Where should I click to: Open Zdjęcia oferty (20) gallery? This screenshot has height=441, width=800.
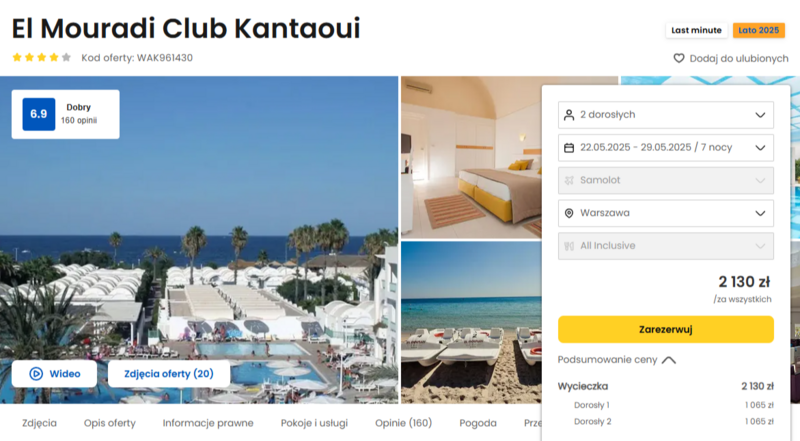169,374
